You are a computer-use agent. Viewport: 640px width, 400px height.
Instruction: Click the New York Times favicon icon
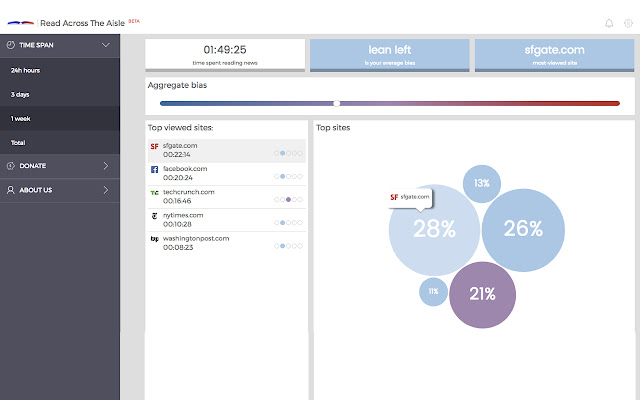click(154, 216)
